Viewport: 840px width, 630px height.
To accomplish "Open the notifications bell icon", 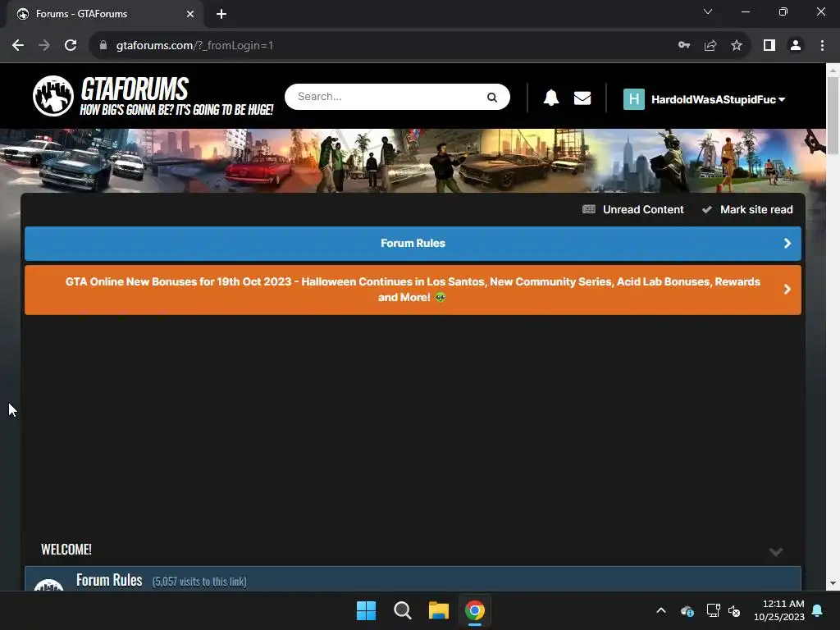I will pyautogui.click(x=550, y=98).
